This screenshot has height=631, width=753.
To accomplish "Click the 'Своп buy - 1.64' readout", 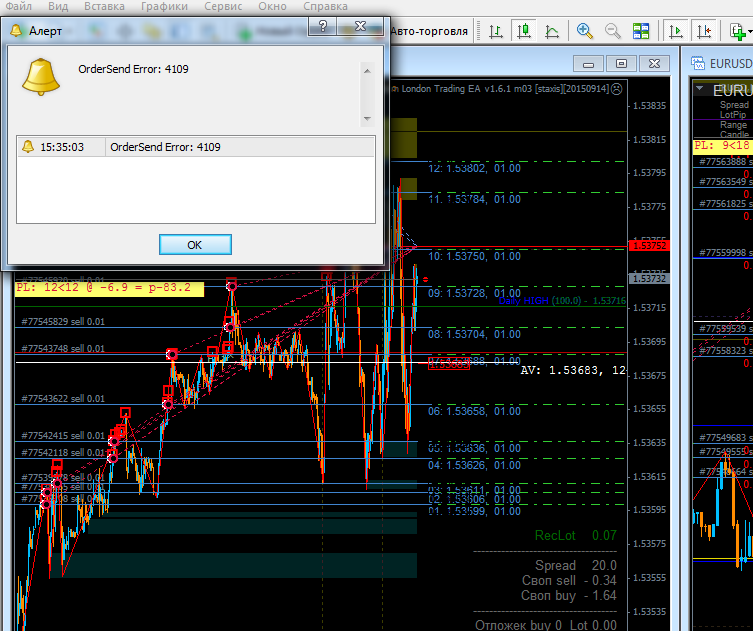I will pyautogui.click(x=569, y=595).
